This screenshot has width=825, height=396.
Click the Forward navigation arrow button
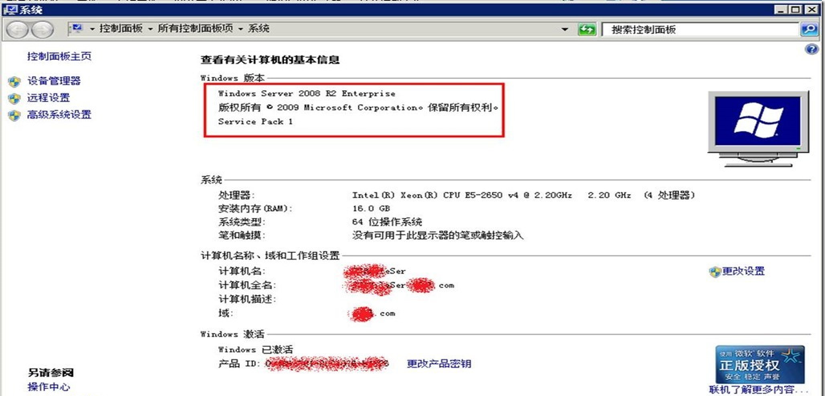coord(42,29)
